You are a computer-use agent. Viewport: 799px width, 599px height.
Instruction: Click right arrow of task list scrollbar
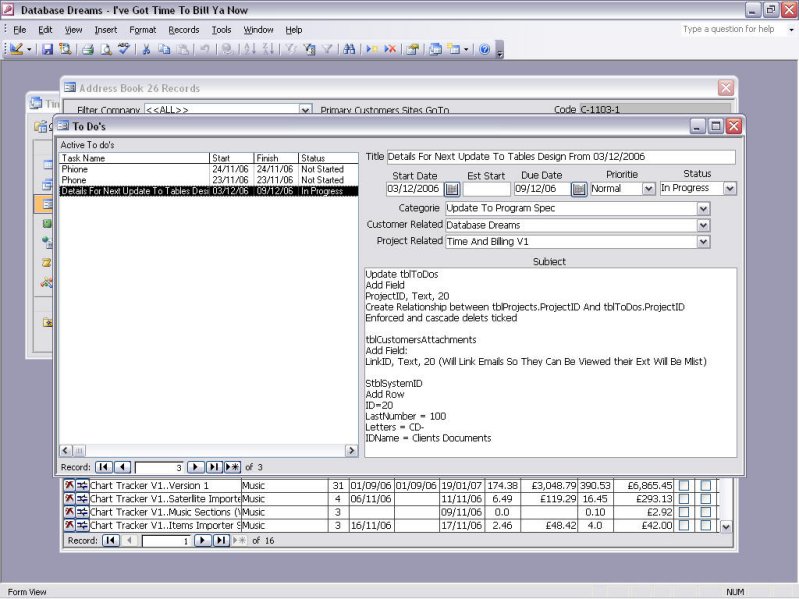351,451
